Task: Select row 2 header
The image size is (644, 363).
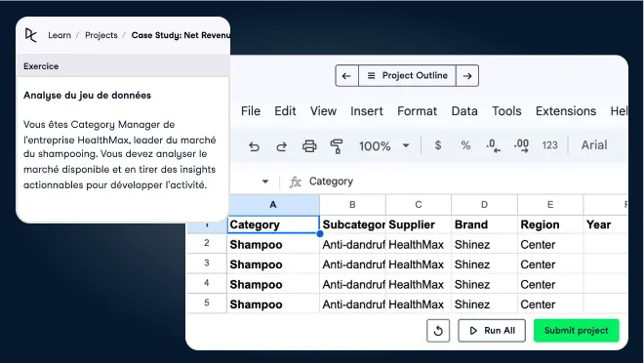Action: point(207,243)
